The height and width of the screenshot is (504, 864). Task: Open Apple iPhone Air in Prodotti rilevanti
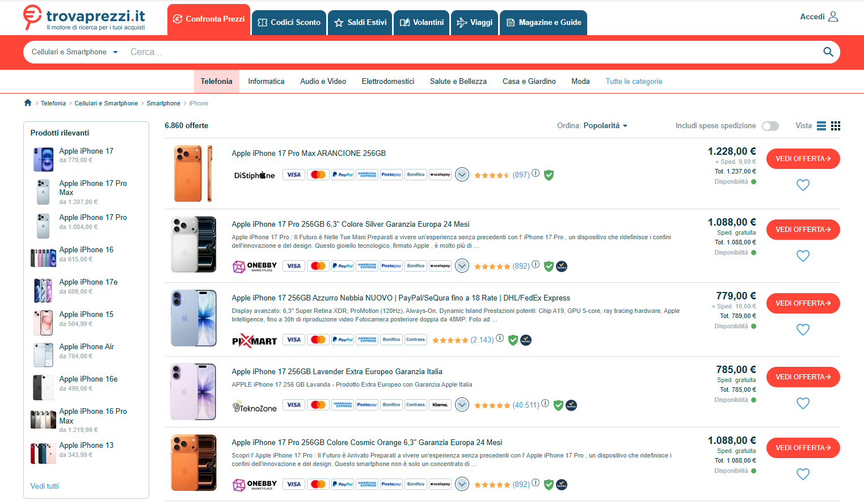(x=87, y=347)
